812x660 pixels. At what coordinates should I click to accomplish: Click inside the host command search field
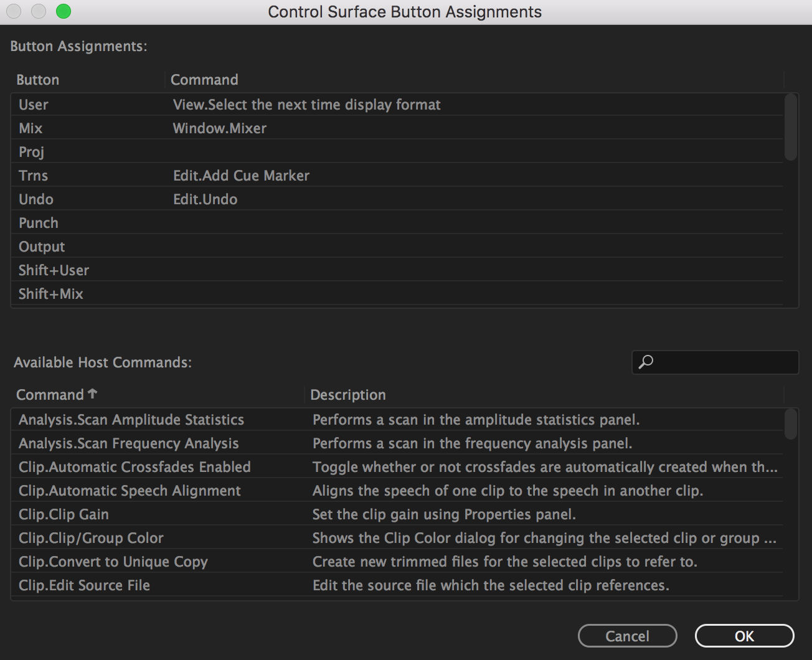[716, 362]
